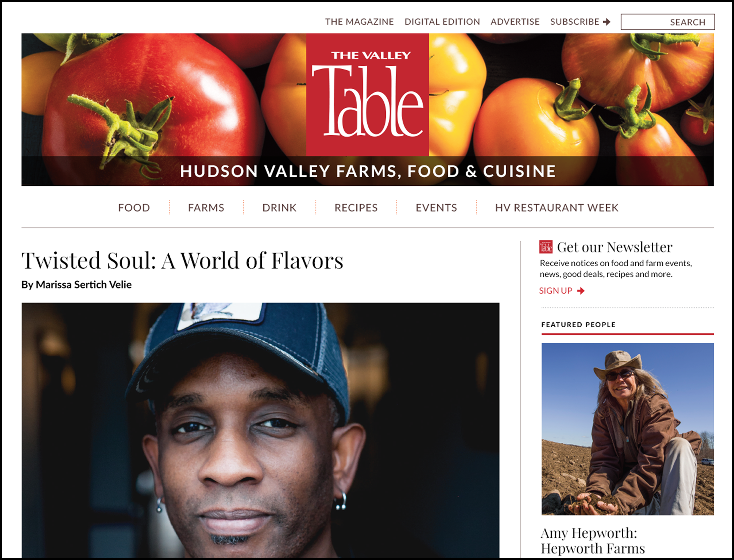This screenshot has width=734, height=560.
Task: Click the Subscribe link
Action: pyautogui.click(x=575, y=22)
